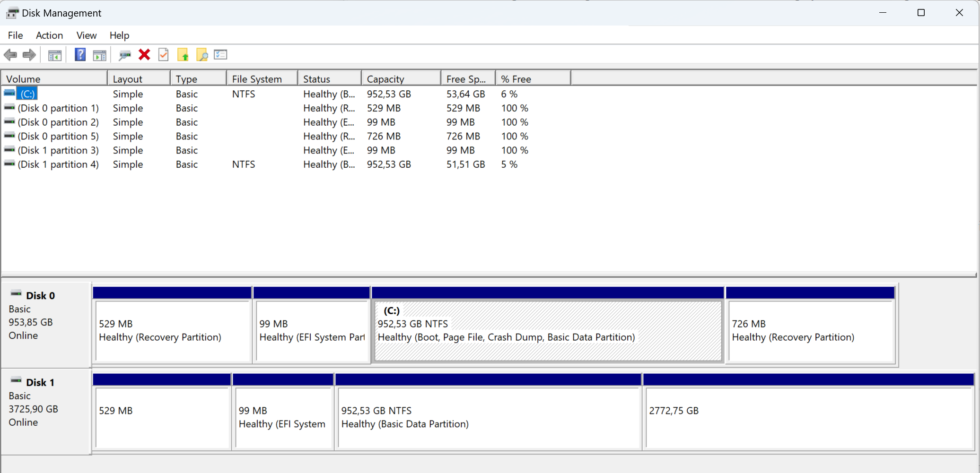
Task: Click the Back arrow in the toolbar
Action: [x=10, y=55]
